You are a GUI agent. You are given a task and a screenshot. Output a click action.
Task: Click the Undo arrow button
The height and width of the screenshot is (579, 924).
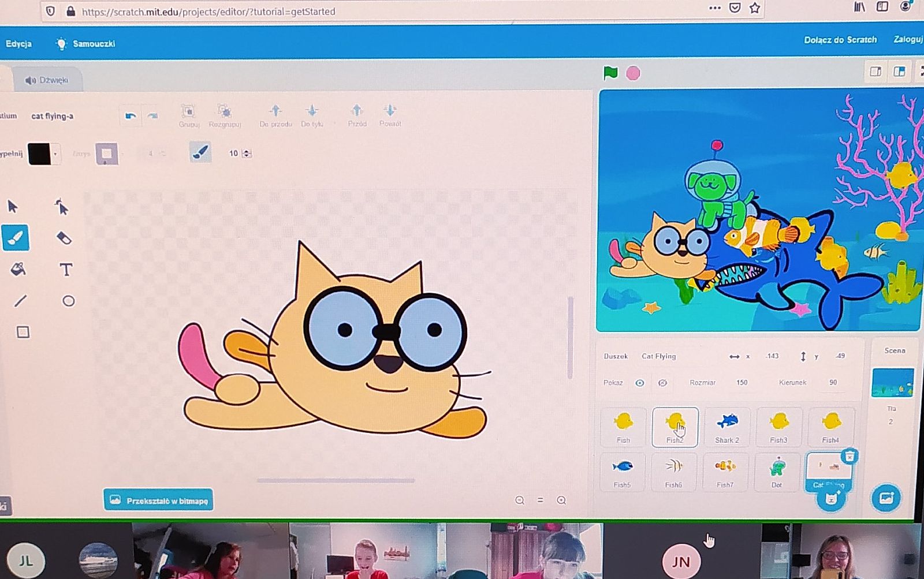131,116
